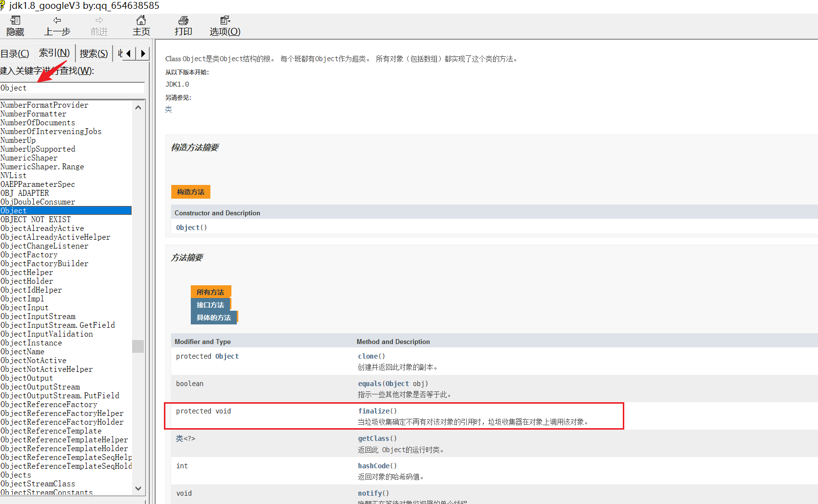This screenshot has width=818, height=504.
Task: Select ObjectInputStream in the index list
Action: pyautogui.click(x=38, y=317)
